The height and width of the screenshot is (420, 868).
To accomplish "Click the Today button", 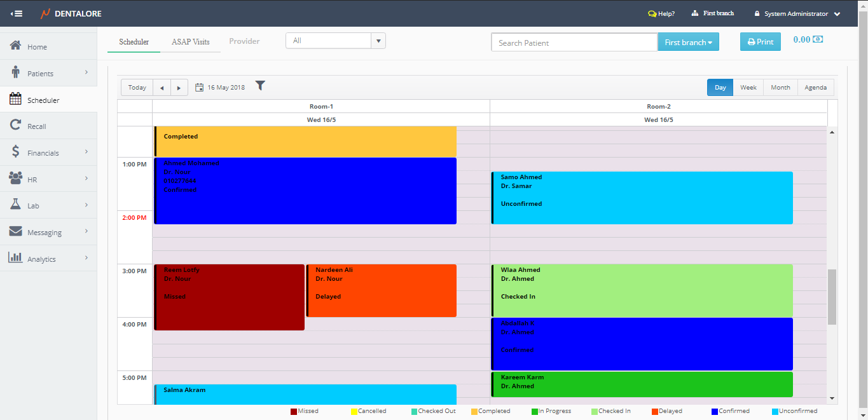I will click(x=137, y=88).
